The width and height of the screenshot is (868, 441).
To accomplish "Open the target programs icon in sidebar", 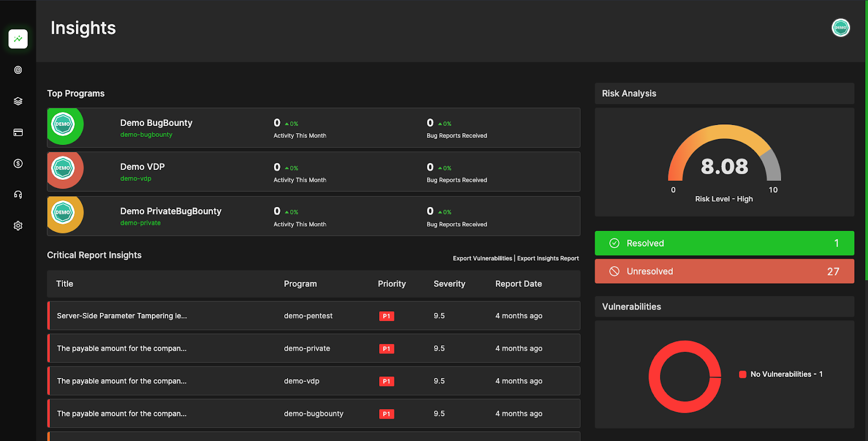I will tap(18, 70).
